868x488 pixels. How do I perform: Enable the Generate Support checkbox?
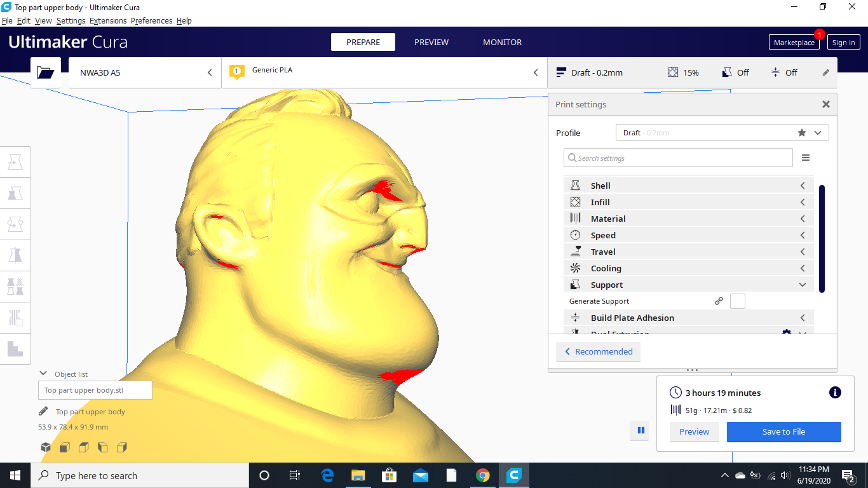pyautogui.click(x=738, y=301)
